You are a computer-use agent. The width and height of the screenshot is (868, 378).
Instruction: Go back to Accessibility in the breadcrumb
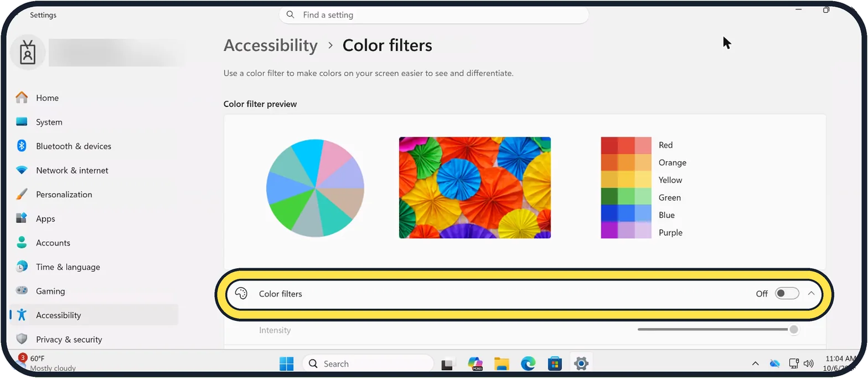[271, 45]
